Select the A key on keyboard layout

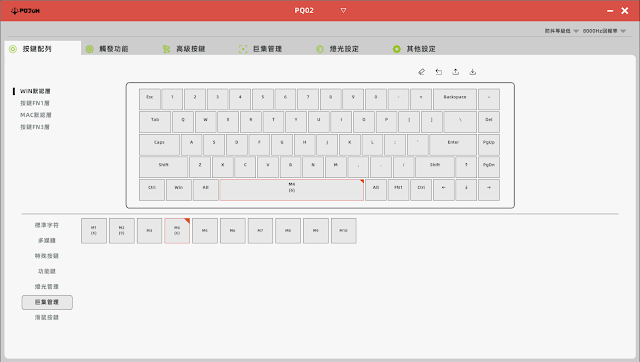[191, 144]
